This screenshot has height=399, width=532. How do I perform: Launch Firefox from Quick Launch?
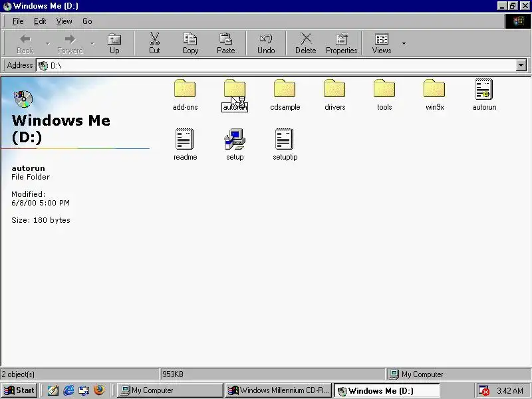pos(99,390)
